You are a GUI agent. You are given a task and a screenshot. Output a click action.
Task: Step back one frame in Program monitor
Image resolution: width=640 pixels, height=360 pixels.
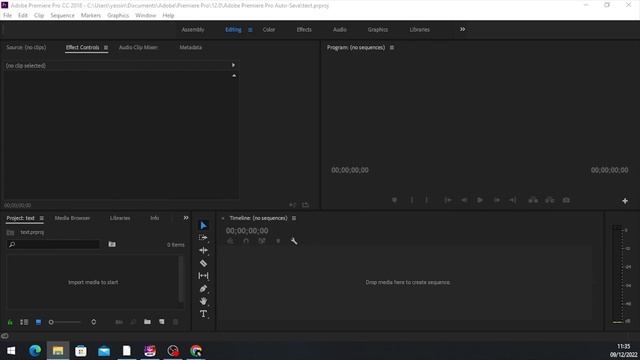(x=464, y=200)
